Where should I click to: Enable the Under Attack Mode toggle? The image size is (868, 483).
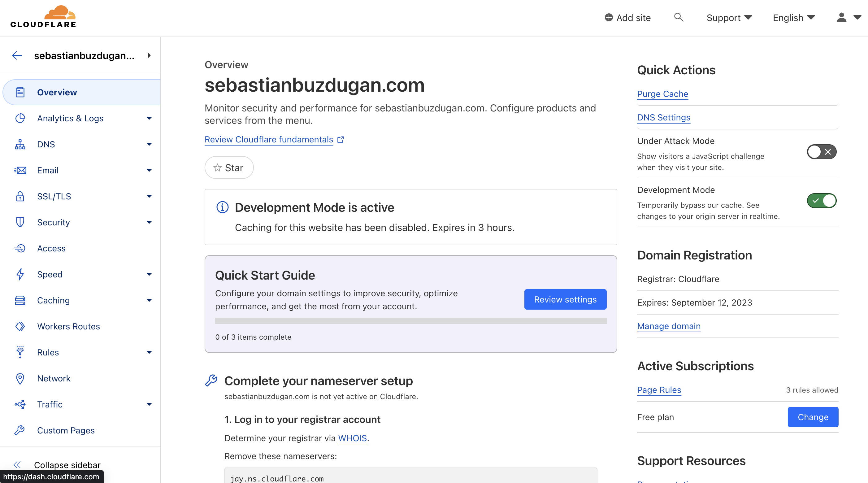(x=821, y=152)
